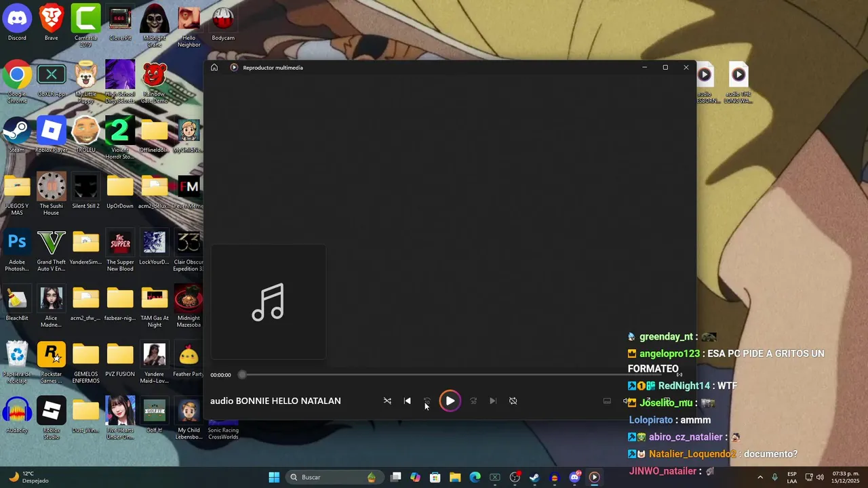Open Brave browser desktop icon
The image size is (868, 488).
click(52, 23)
